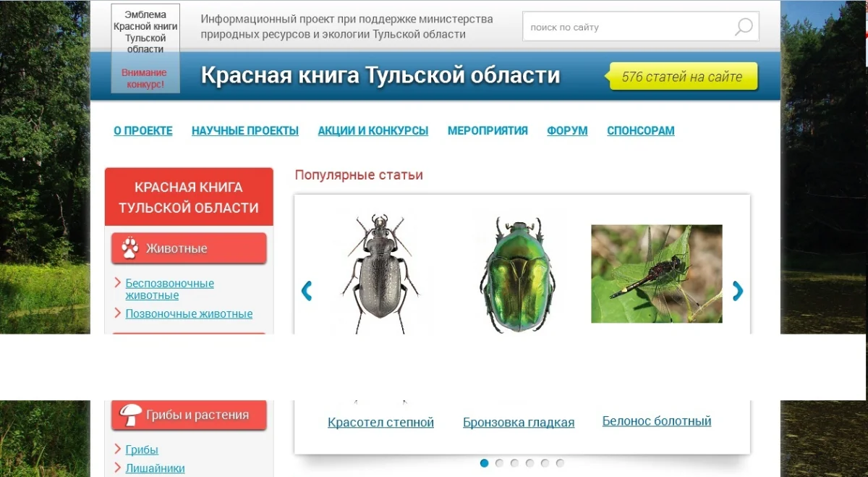Viewport: 868px width, 477px height.
Task: Open the Белонос болотный dragonfly photo
Action: pos(656,274)
